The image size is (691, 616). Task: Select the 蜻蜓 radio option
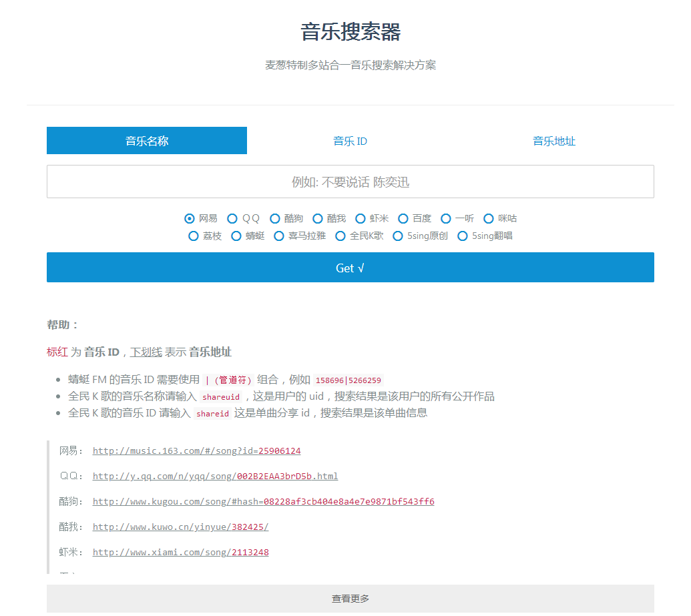point(236,236)
